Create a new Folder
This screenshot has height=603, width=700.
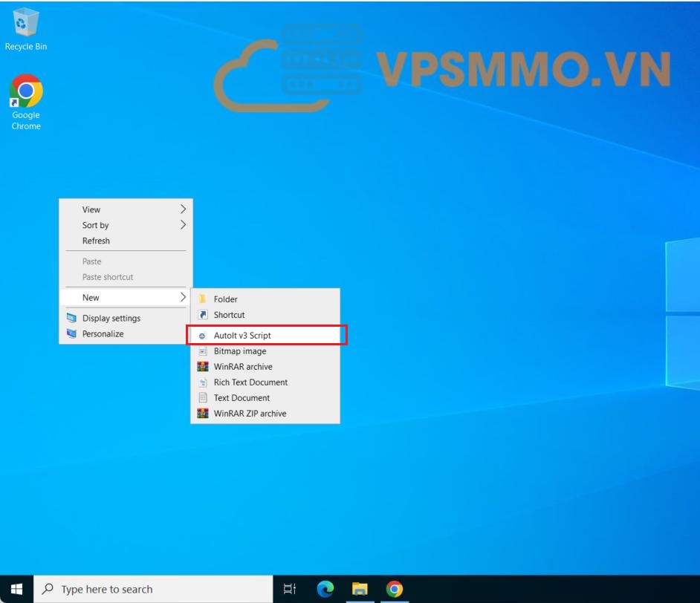225,299
